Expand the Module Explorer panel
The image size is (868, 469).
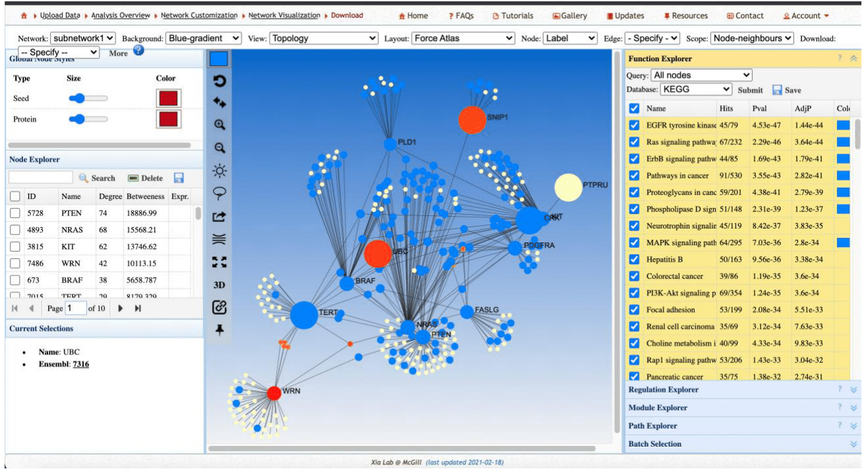pyautogui.click(x=854, y=408)
